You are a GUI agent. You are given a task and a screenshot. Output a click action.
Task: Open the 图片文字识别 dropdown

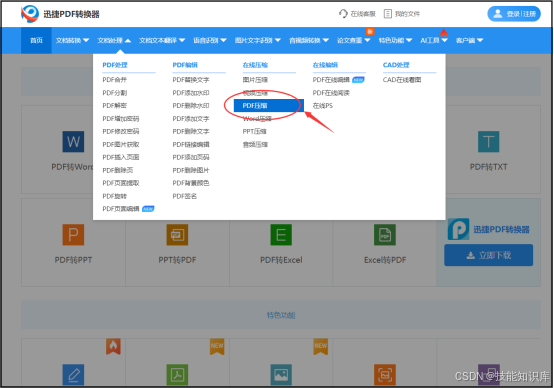point(258,40)
